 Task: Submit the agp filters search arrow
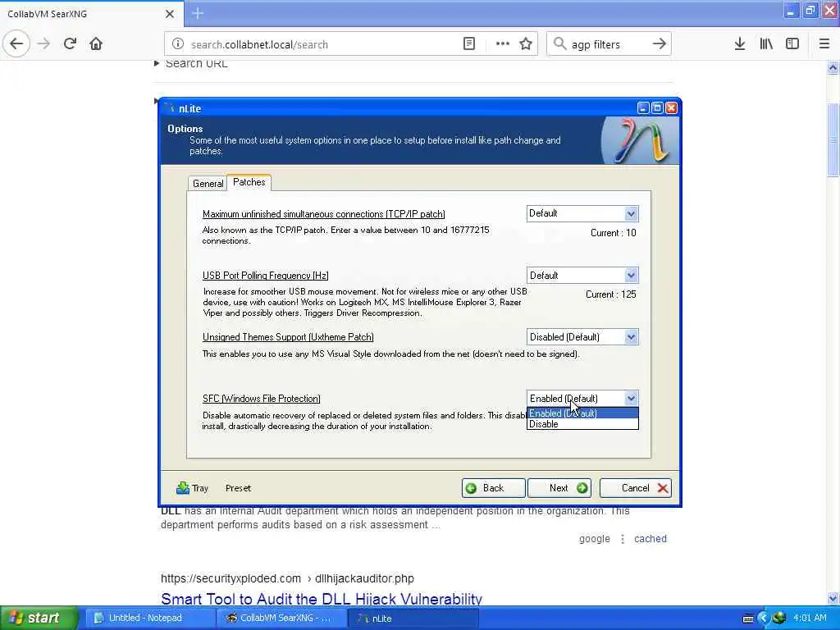pyautogui.click(x=660, y=44)
